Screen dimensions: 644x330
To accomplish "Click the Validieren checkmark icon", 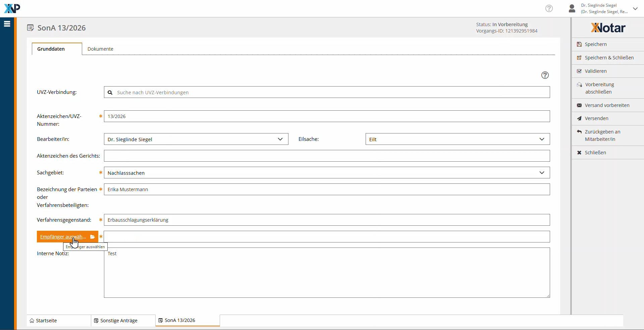I will 579,71.
